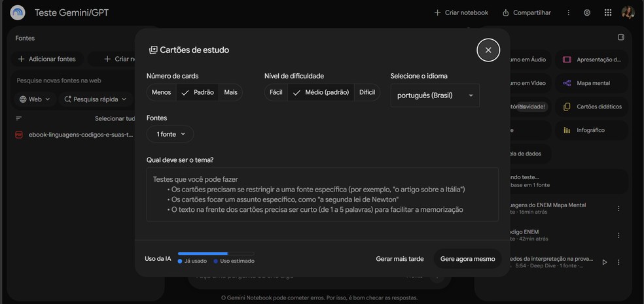Image resolution: width=644 pixels, height=304 pixels.
Task: Close the Cartões de estudo dialog
Action: (x=488, y=50)
